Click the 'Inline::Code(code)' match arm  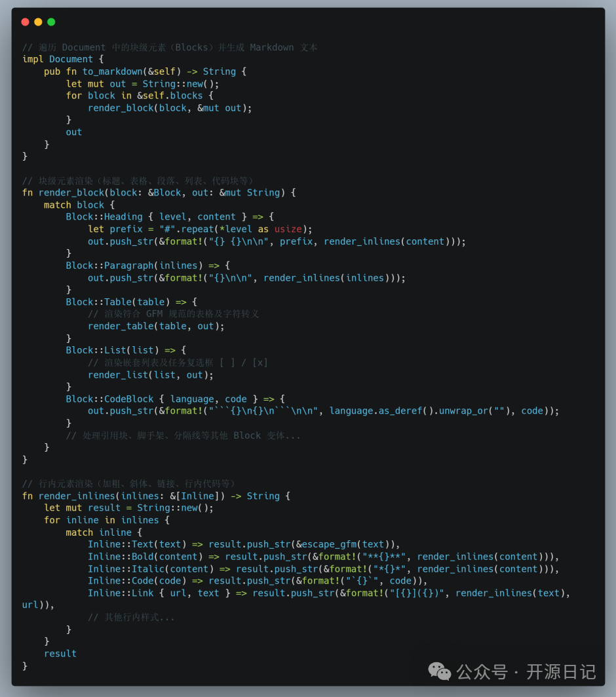coord(258,581)
